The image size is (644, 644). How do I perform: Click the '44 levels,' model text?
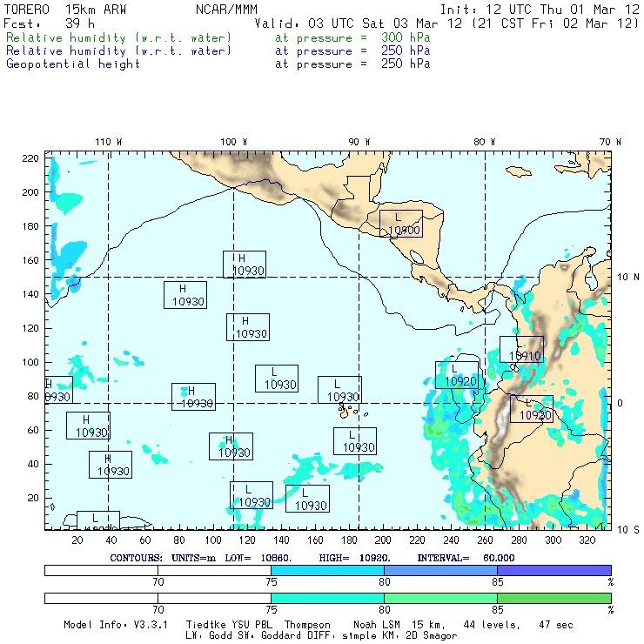[x=492, y=625]
